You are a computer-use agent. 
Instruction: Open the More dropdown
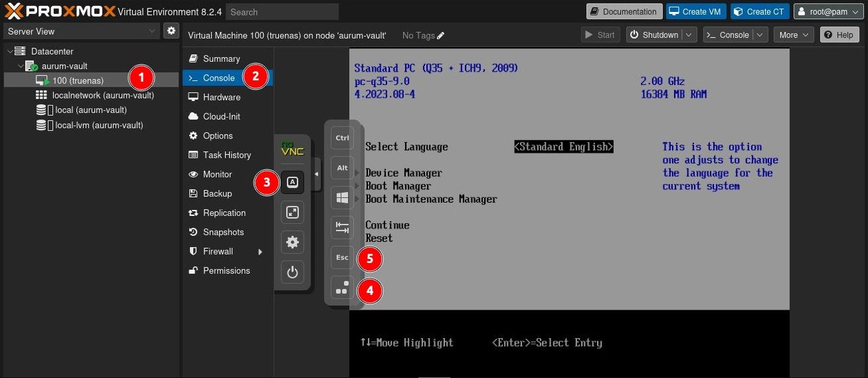tap(794, 35)
